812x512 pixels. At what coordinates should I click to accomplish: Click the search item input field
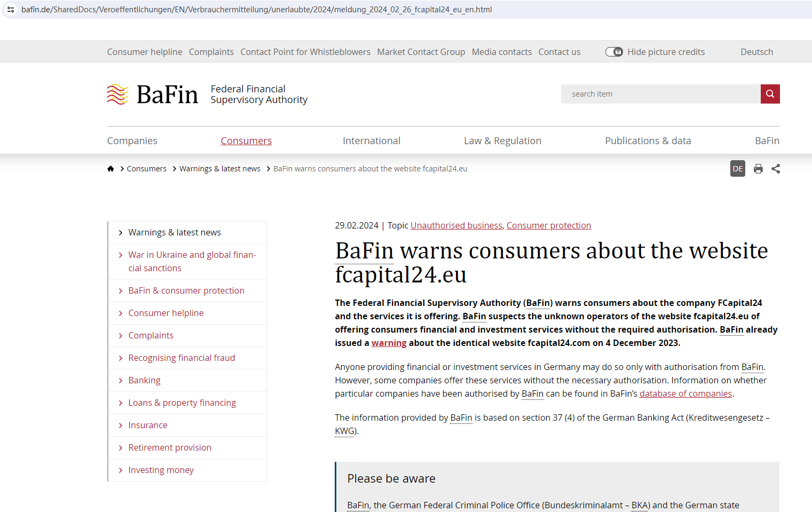tap(661, 94)
